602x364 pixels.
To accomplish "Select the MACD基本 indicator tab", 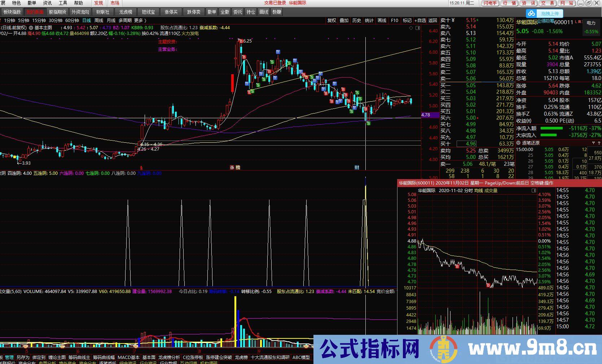I will [x=129, y=358].
